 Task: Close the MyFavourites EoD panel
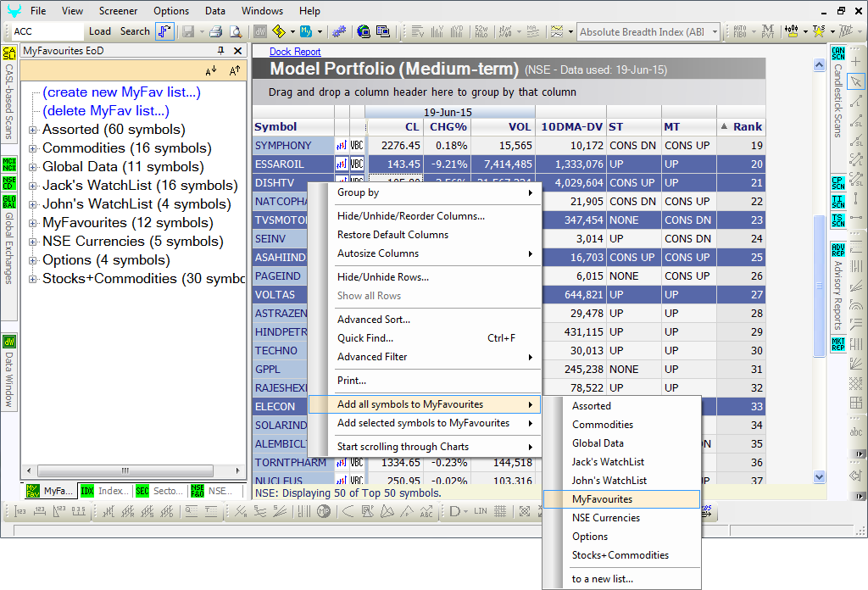(238, 50)
